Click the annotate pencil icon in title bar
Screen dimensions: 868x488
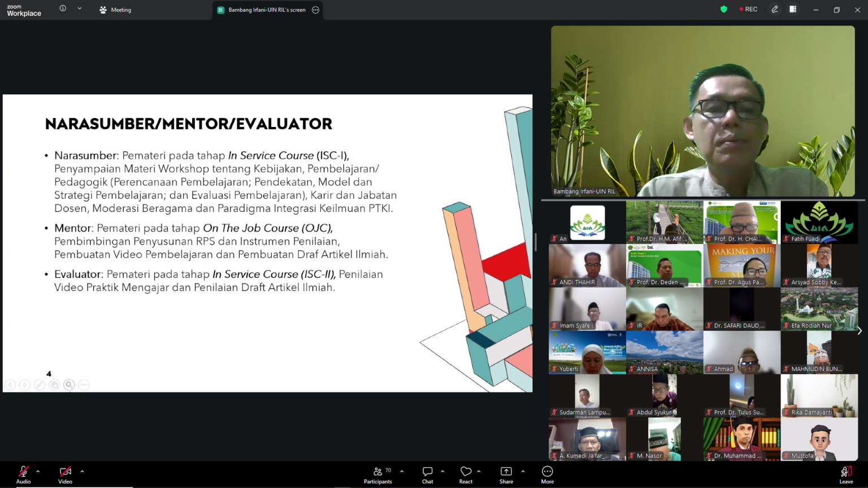tap(775, 9)
